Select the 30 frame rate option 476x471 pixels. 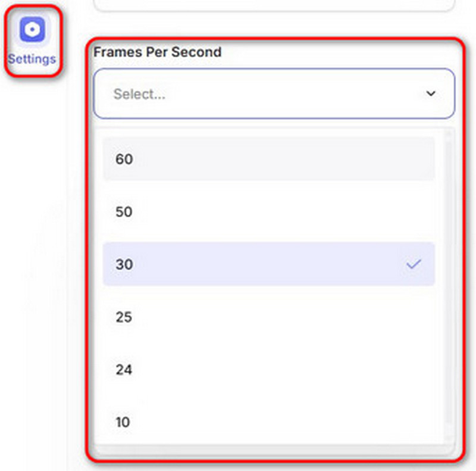point(268,264)
